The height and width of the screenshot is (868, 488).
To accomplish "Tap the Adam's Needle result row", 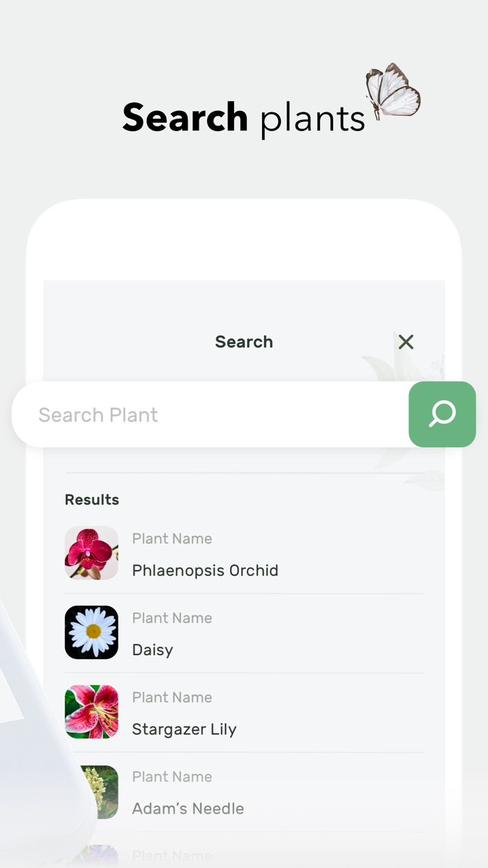I will (188, 809).
